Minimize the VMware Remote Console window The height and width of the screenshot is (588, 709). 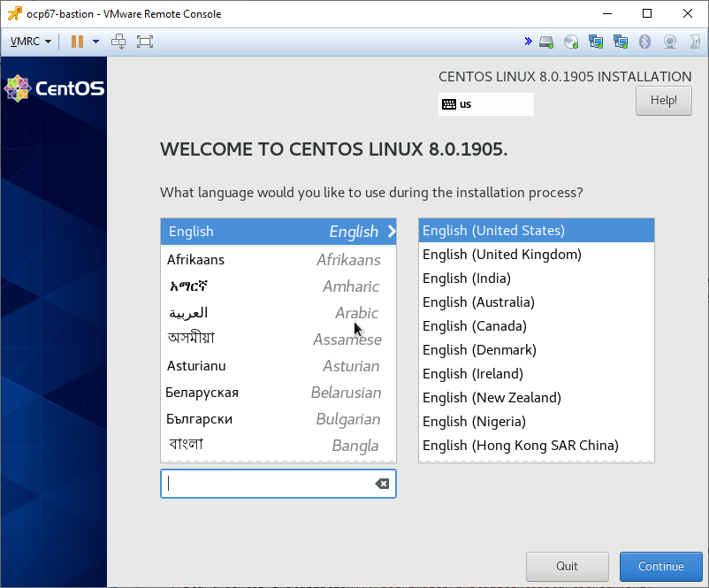pos(607,13)
